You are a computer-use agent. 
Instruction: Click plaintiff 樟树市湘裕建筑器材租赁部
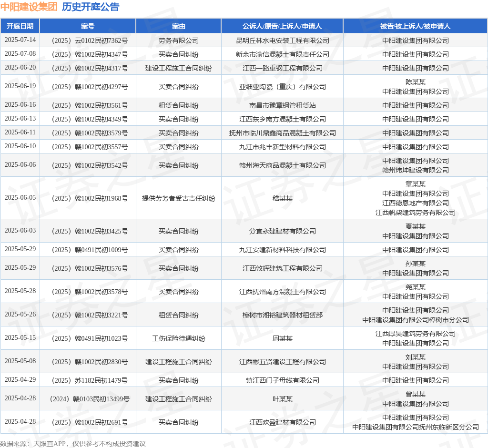pyautogui.click(x=282, y=315)
